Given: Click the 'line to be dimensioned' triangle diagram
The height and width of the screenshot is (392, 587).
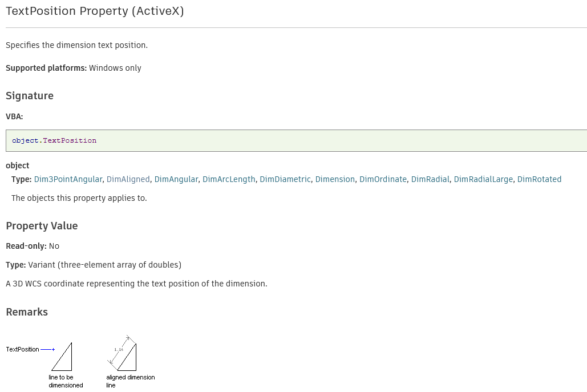Looking at the screenshot, I should tap(62, 357).
